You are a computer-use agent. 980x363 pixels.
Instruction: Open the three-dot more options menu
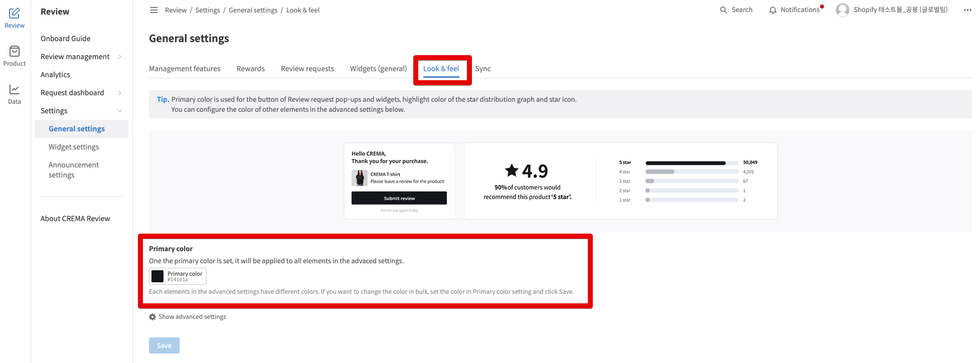click(x=967, y=10)
